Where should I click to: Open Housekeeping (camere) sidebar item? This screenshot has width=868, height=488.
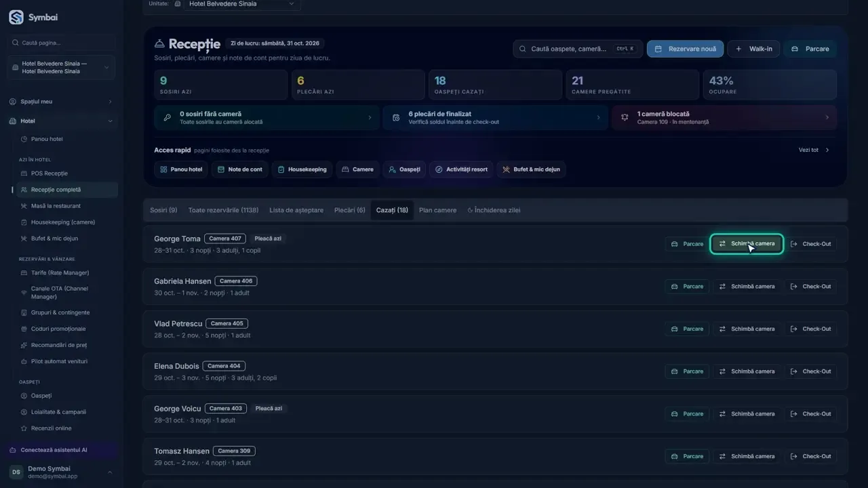click(62, 222)
